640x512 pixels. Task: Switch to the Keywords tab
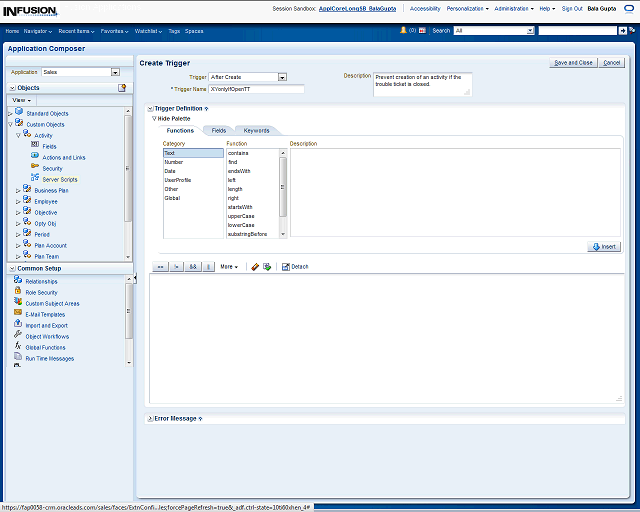coord(256,130)
